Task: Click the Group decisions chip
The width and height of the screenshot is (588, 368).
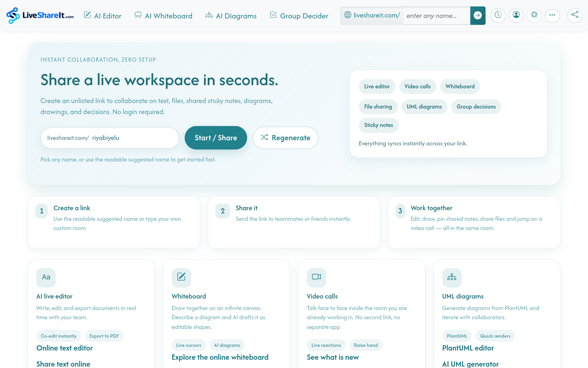Action: (476, 106)
